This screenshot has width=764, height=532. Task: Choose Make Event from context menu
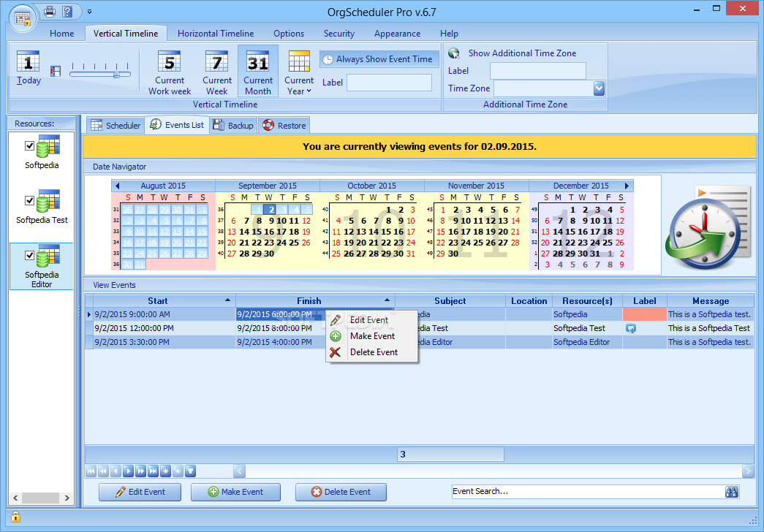point(372,336)
